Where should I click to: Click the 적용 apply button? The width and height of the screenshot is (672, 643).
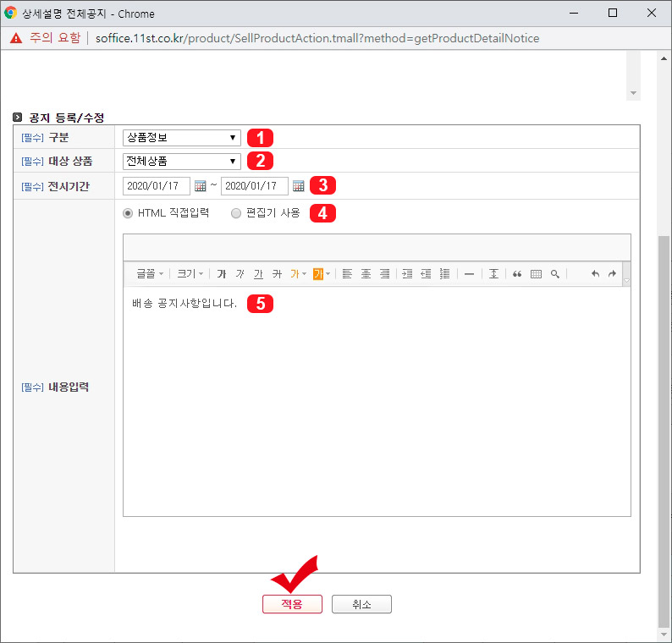(292, 604)
